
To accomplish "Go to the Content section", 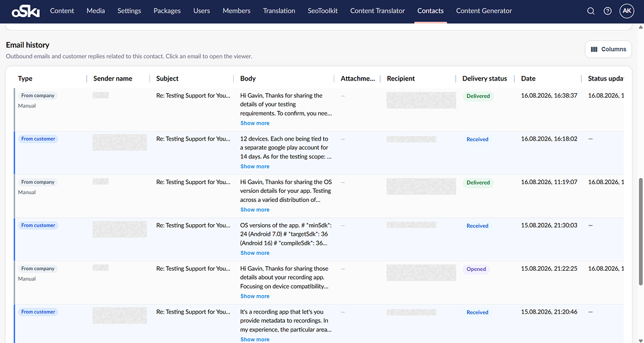I will click(62, 11).
